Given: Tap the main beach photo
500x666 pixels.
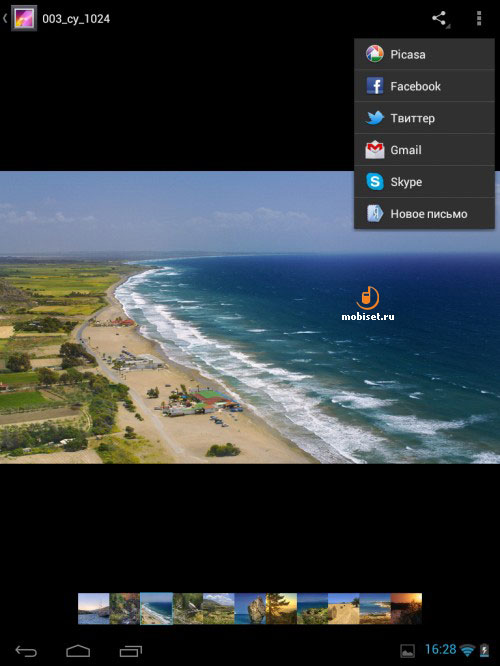Looking at the screenshot, I should pos(250,317).
